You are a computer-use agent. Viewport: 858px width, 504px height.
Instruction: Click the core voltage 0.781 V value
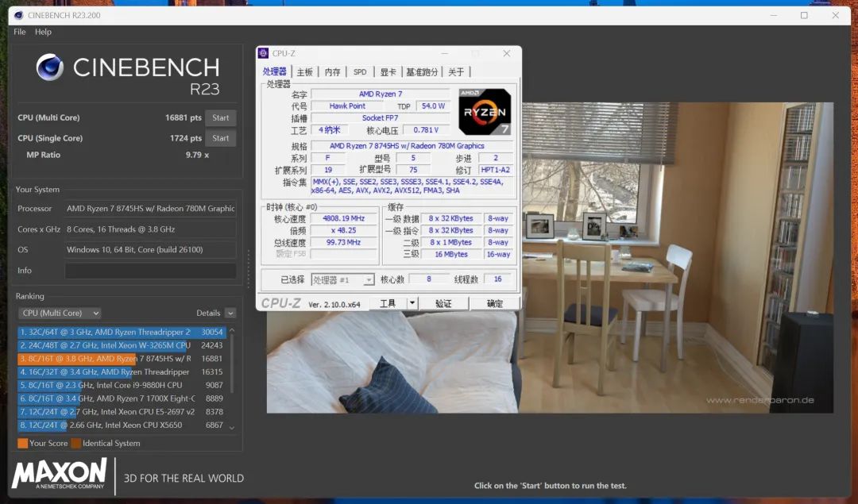pos(427,130)
